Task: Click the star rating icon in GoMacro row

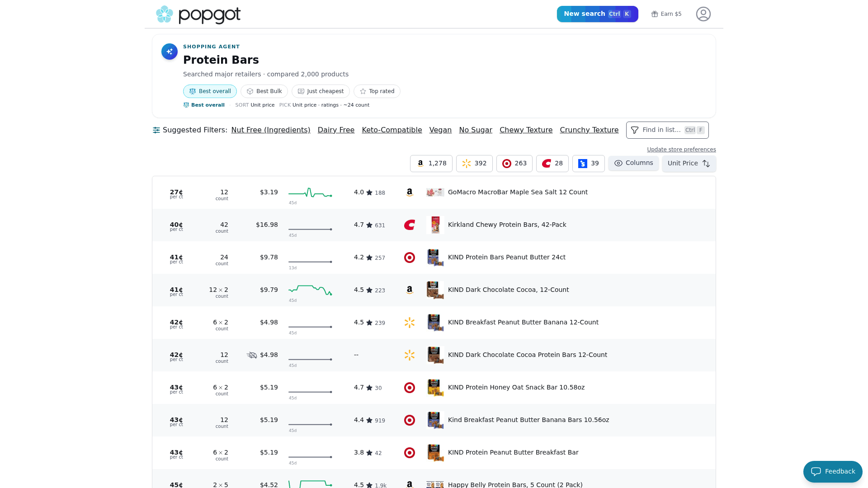Action: [369, 192]
